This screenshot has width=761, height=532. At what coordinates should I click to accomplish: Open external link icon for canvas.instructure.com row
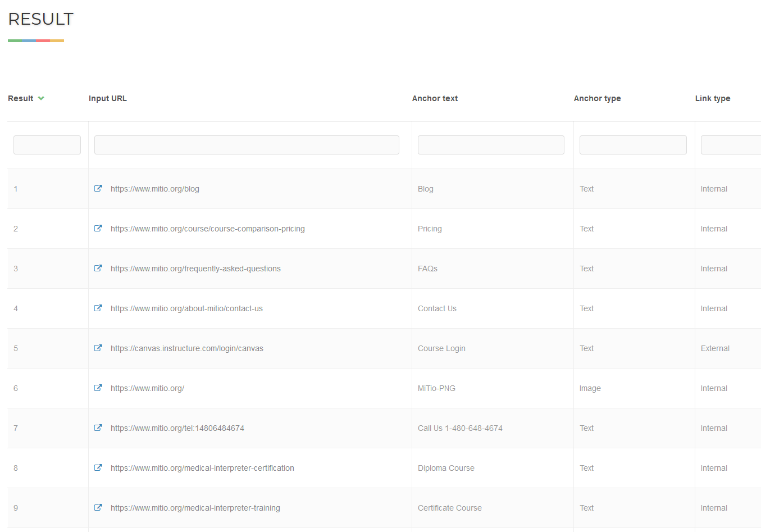[x=98, y=348]
